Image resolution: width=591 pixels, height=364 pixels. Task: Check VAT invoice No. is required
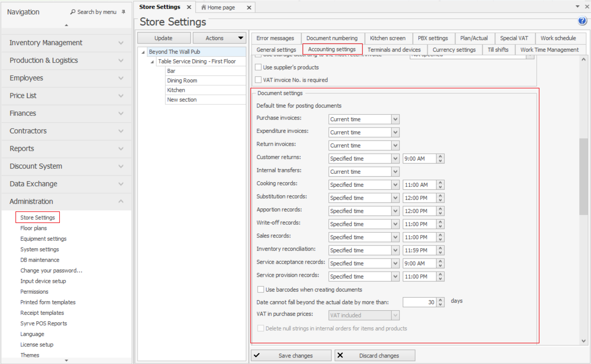tap(258, 80)
